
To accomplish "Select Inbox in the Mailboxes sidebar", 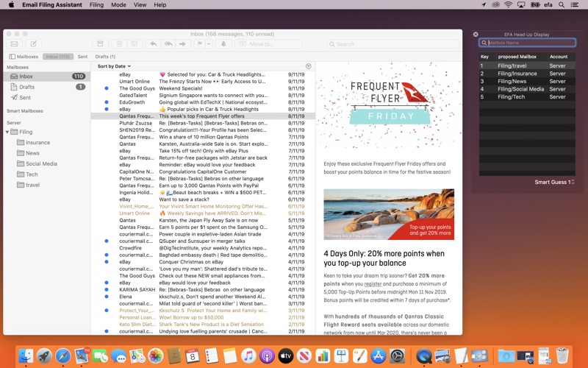I will coord(47,77).
